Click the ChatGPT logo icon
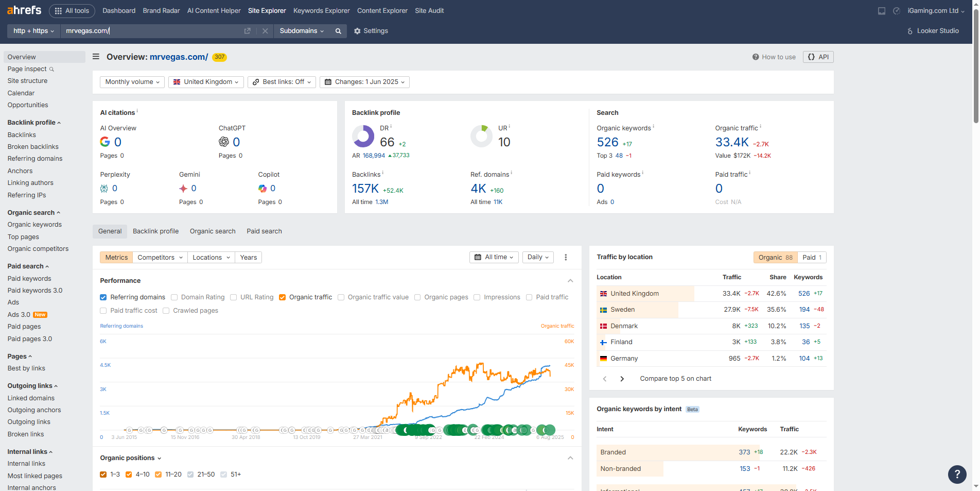Viewport: 980px width, 491px height. (x=224, y=142)
